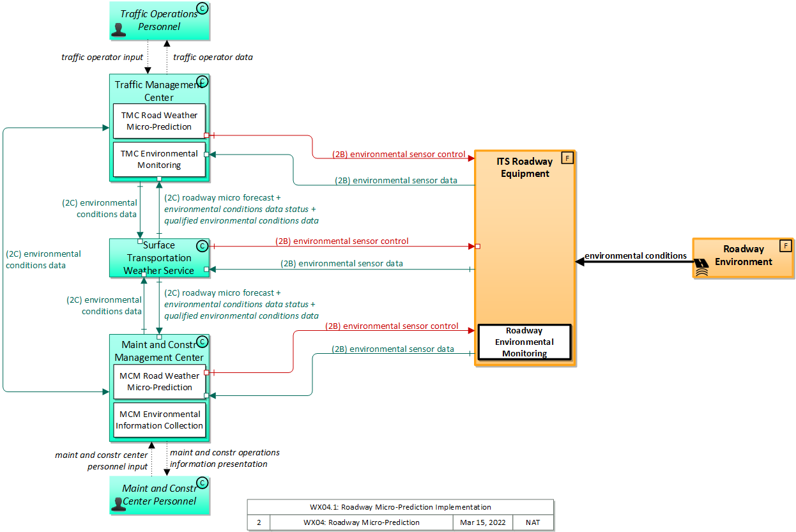The height and width of the screenshot is (532, 796).
Task: Click the 'traffic operator input' flow label
Action: click(102, 57)
